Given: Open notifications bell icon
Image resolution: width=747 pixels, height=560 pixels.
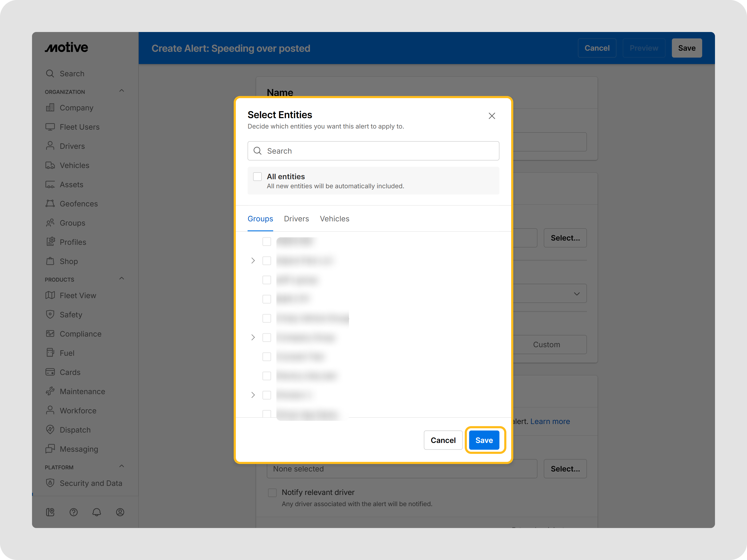Looking at the screenshot, I should (x=97, y=513).
